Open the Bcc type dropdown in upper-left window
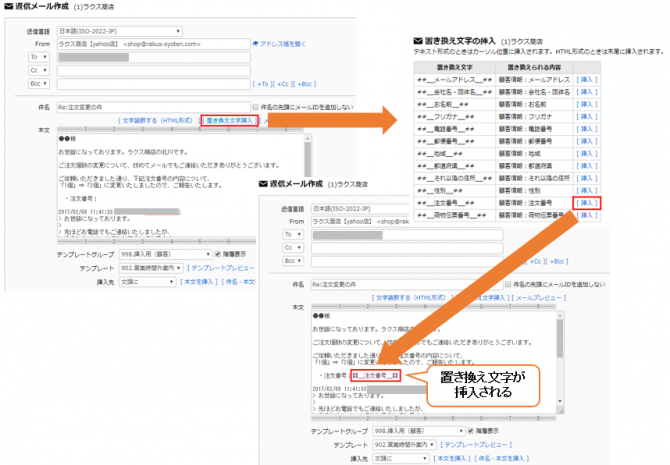 (39, 84)
